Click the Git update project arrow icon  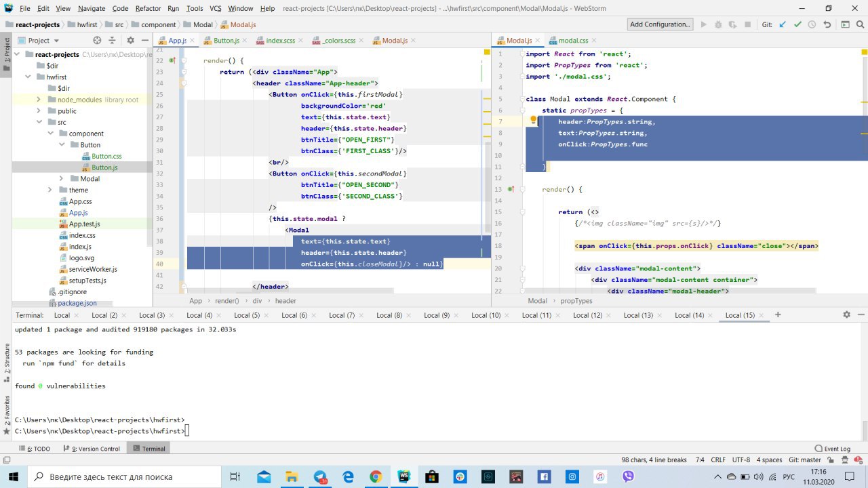[783, 24]
